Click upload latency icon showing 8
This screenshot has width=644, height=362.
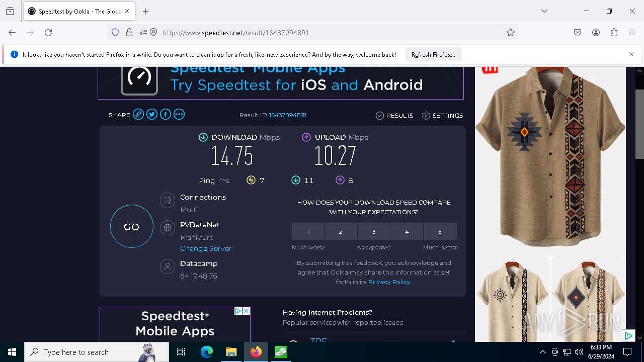coord(340,180)
